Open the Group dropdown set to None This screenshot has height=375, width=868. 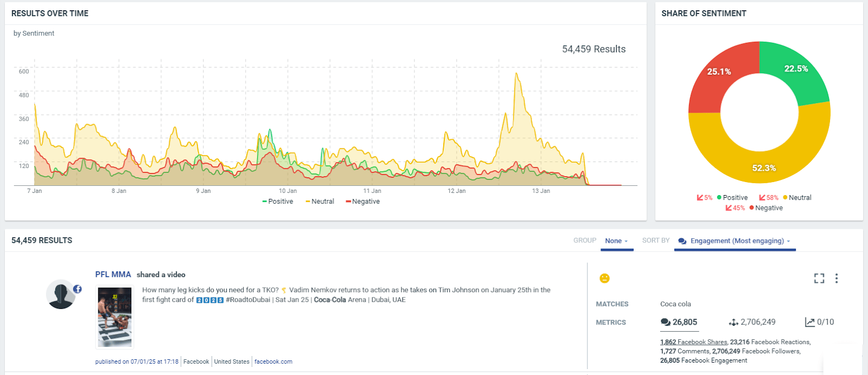click(616, 241)
